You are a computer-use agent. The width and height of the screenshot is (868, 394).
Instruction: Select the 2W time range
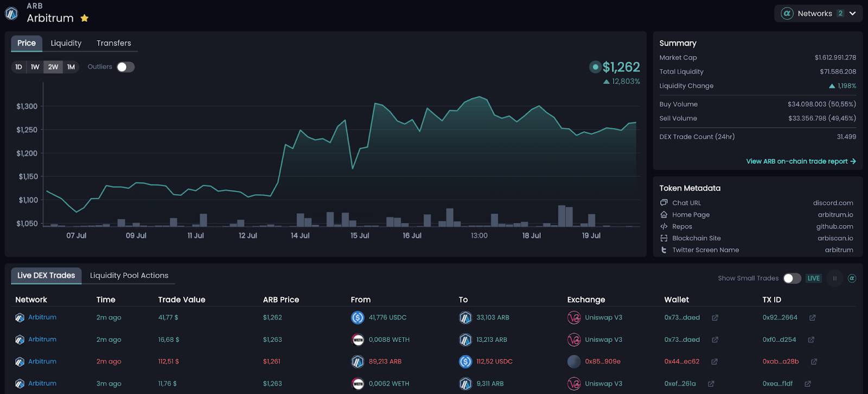pos(53,67)
